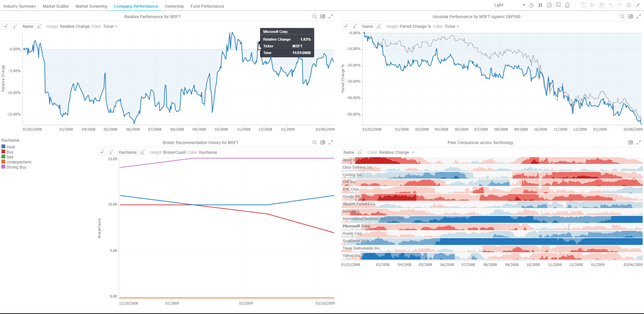Screen dimensions: 644x314
Task: Export Absolute Performance chart to Excel
Action: [x=631, y=16]
